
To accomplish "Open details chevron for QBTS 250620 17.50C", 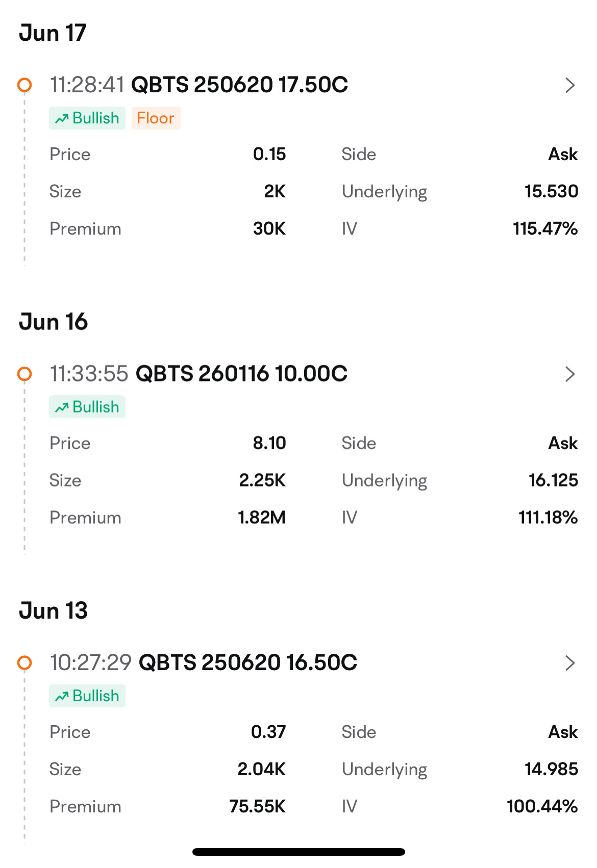I will [x=570, y=85].
